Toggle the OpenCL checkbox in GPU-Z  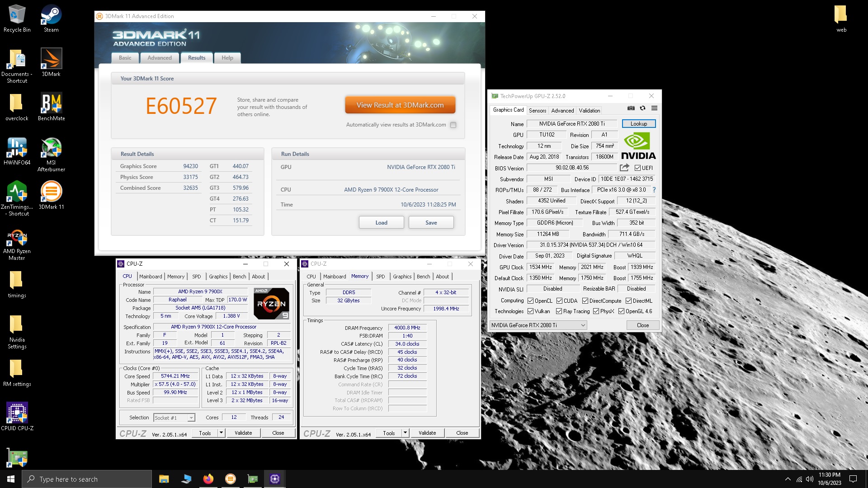(531, 301)
